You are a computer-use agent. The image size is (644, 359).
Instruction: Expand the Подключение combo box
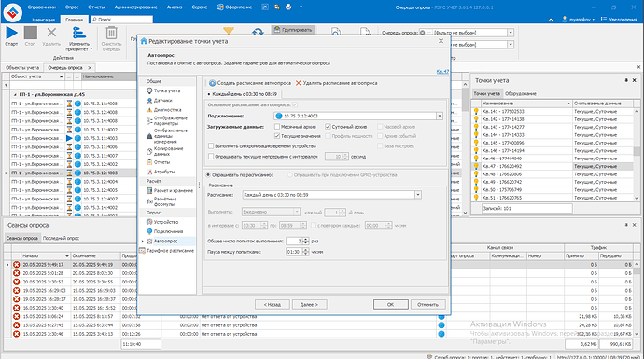point(439,116)
